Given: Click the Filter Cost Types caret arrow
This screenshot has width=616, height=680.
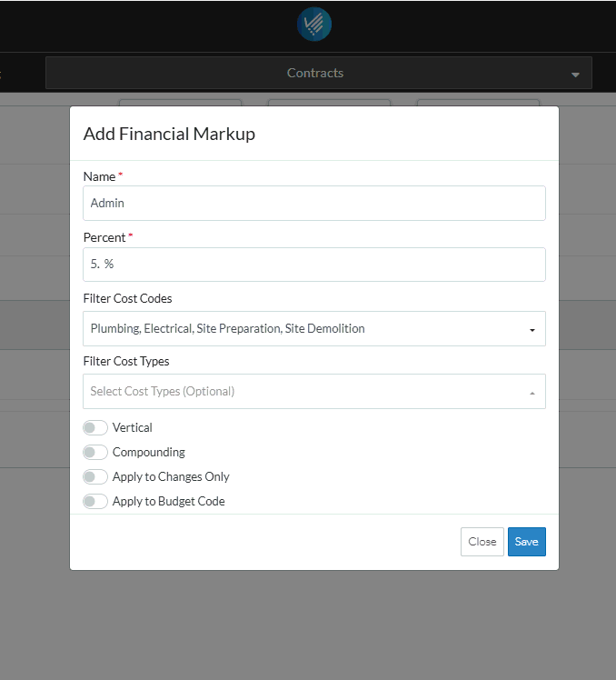Looking at the screenshot, I should (532, 393).
